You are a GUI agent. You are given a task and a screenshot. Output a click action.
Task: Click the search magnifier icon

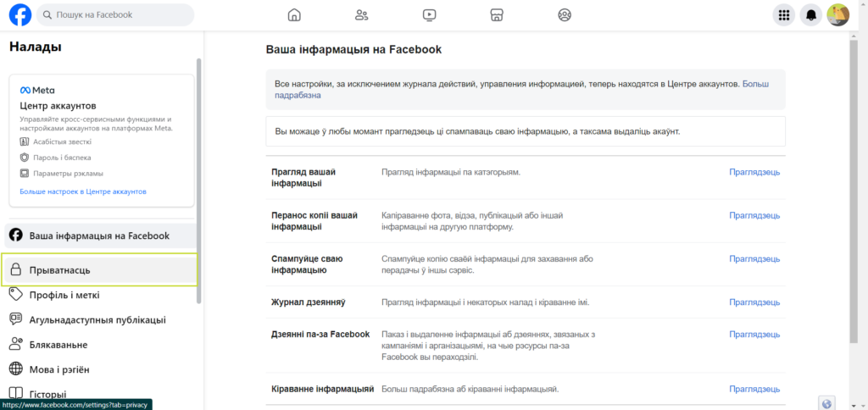click(47, 15)
